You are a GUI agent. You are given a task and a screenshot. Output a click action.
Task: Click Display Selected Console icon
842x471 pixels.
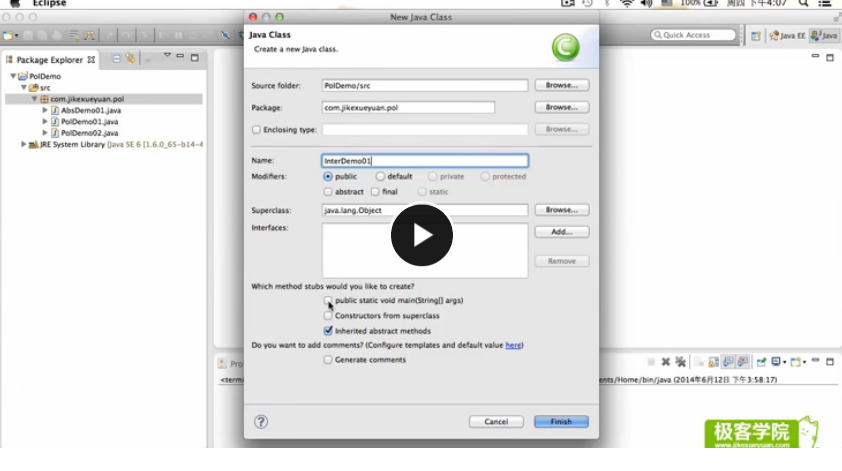click(776, 361)
